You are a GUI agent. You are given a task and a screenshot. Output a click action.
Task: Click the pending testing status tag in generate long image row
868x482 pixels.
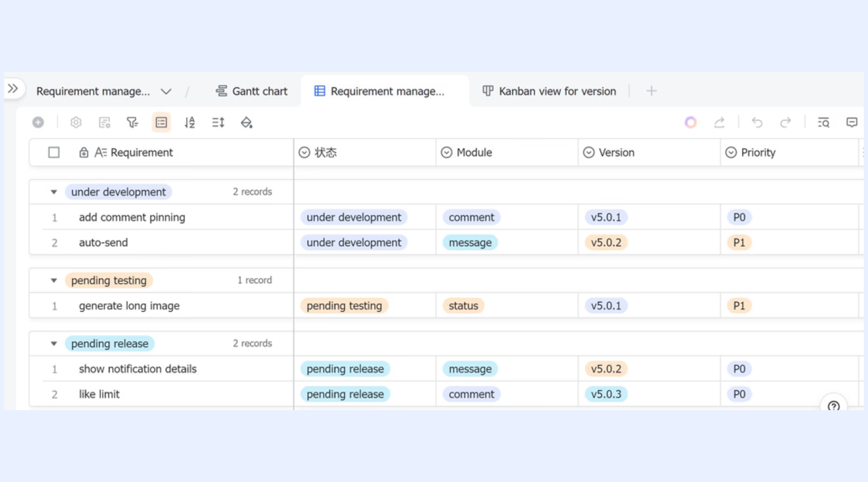pos(344,306)
